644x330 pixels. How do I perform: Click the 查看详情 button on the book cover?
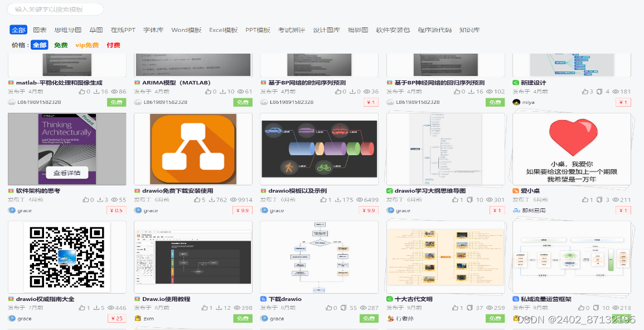point(67,173)
